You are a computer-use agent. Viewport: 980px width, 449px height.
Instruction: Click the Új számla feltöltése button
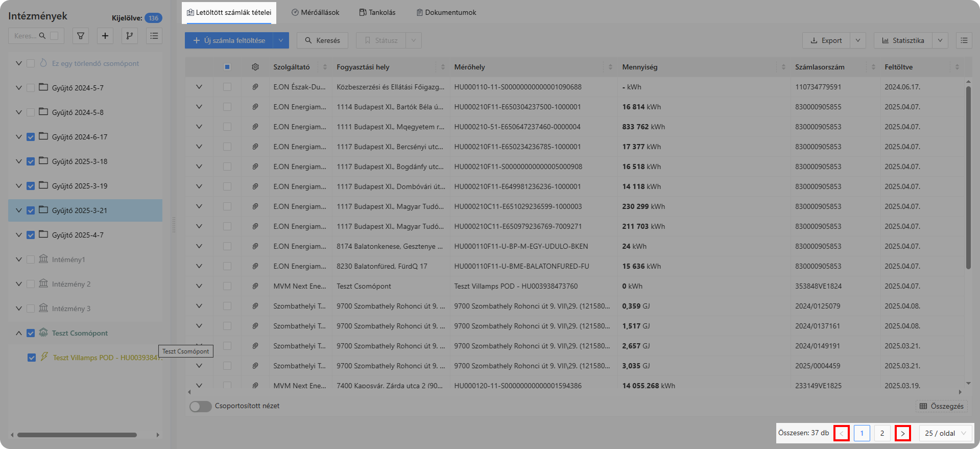pyautogui.click(x=229, y=40)
